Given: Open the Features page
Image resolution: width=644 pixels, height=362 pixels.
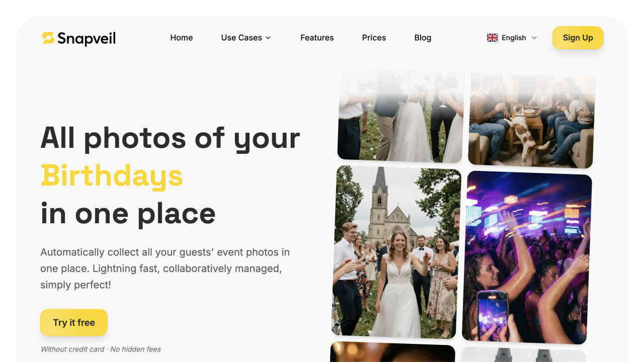Looking at the screenshot, I should (x=317, y=38).
